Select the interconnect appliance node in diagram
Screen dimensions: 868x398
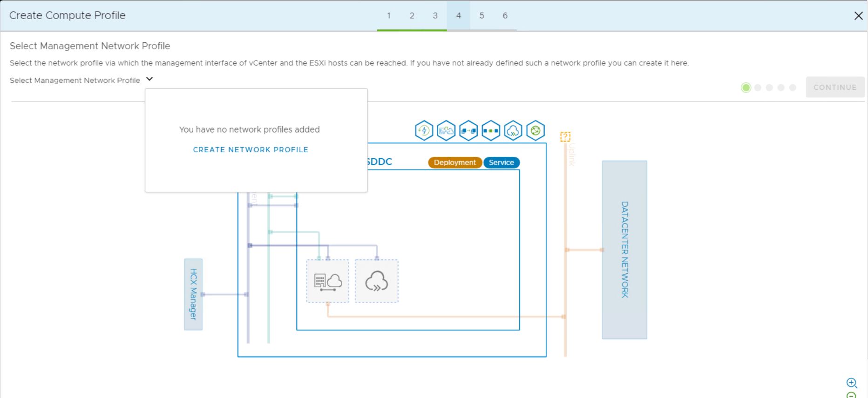tap(327, 282)
